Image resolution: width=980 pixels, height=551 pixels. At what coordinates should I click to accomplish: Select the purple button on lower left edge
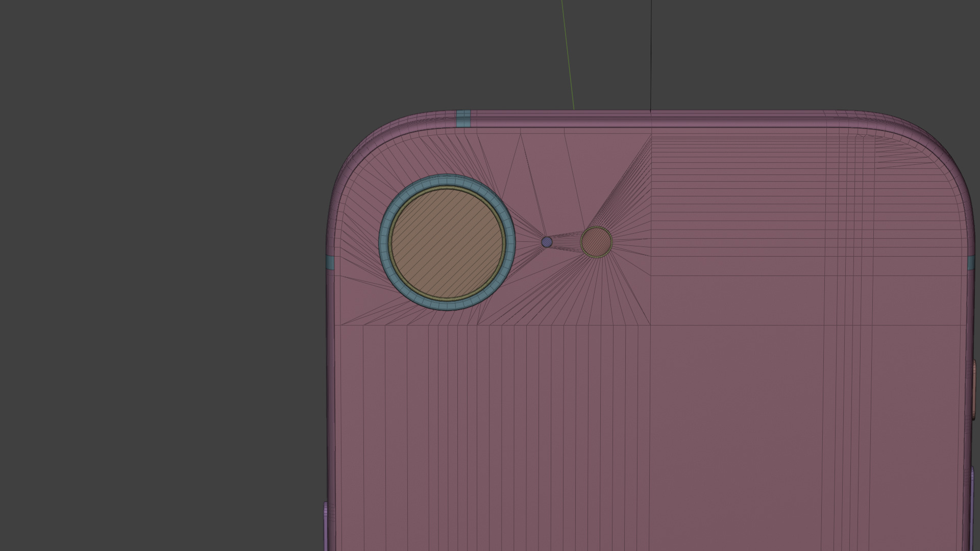(325, 525)
